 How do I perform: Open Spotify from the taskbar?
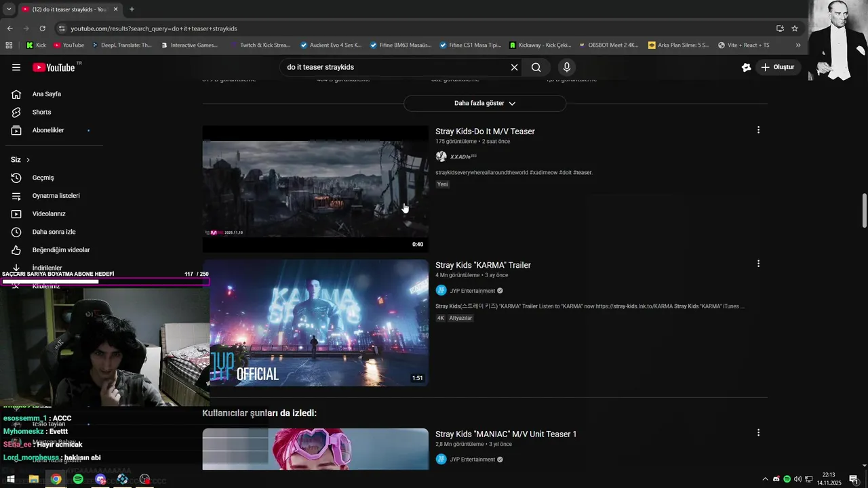tap(78, 479)
